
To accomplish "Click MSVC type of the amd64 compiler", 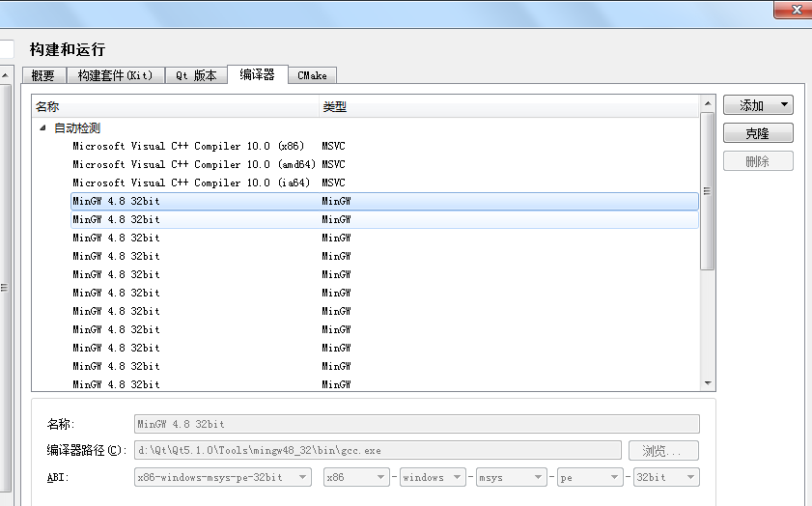I will (x=333, y=164).
